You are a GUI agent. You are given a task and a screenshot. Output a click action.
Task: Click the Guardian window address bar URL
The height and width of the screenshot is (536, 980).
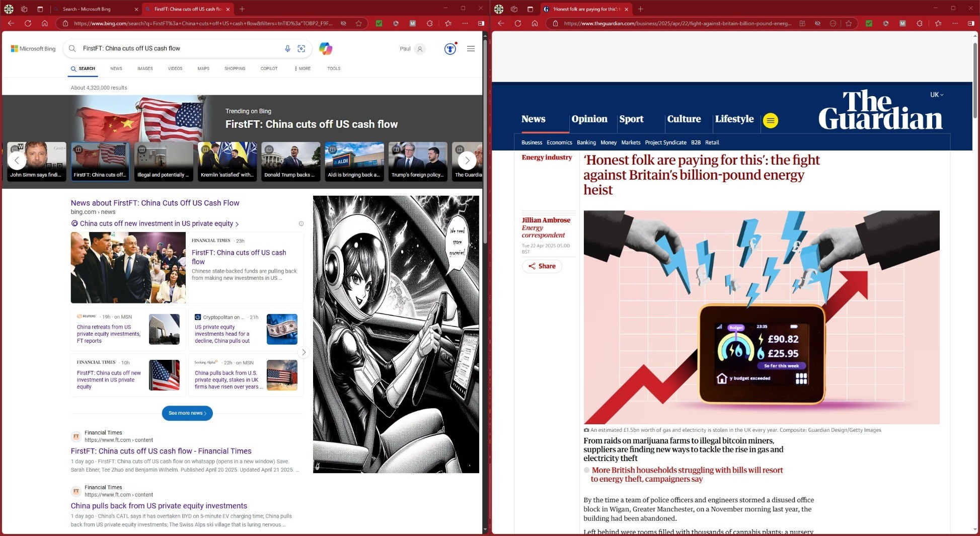677,23
